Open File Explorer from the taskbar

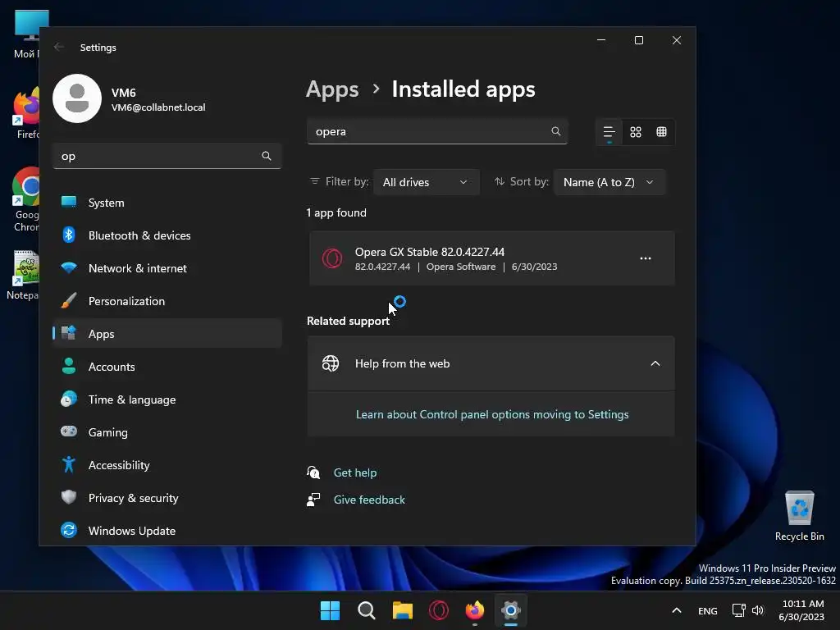(402, 610)
